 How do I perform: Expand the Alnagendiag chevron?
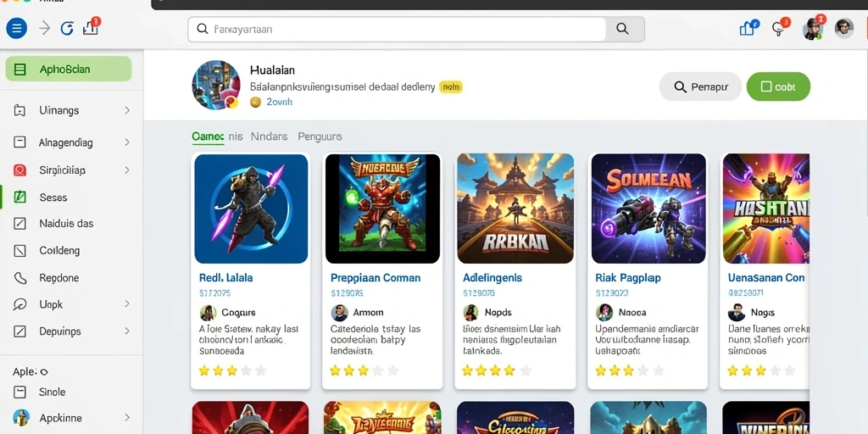coord(127,142)
